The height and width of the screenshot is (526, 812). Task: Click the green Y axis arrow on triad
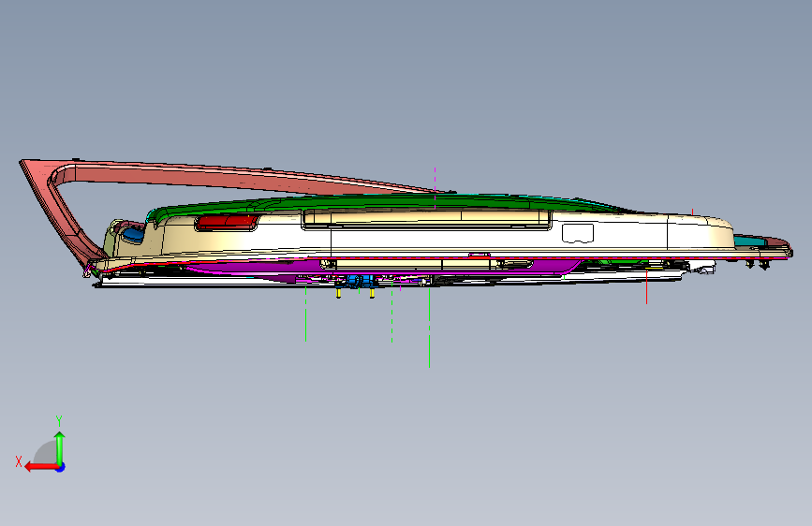[x=60, y=448]
